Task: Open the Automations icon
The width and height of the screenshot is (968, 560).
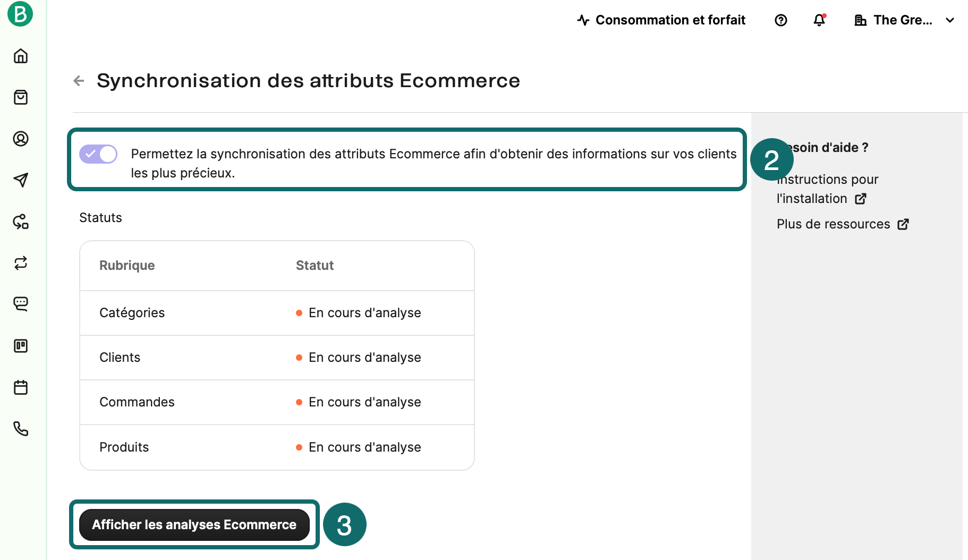Action: (x=20, y=222)
